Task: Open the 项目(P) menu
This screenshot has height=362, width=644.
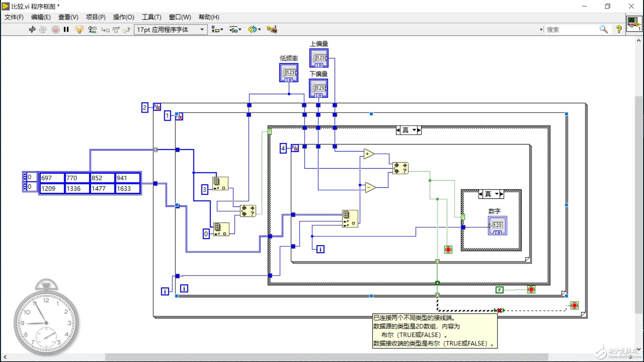Action: pos(96,17)
